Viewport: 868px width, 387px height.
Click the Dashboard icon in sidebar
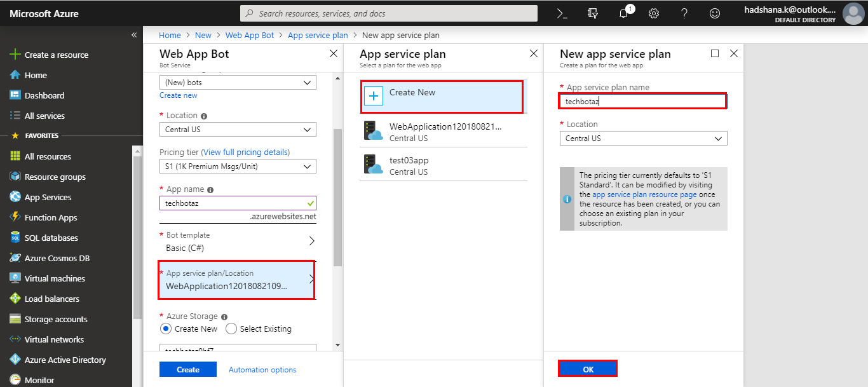(x=15, y=95)
